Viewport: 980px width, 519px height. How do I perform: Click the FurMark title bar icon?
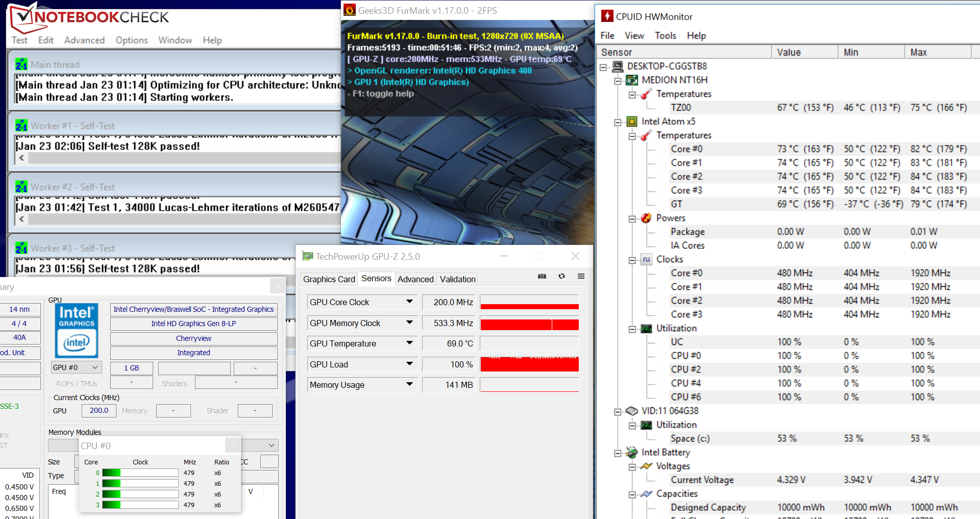pyautogui.click(x=350, y=10)
